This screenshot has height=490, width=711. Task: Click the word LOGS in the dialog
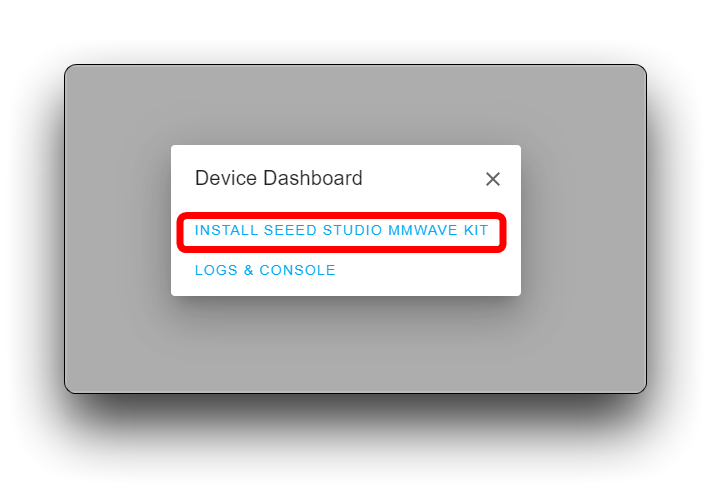216,270
